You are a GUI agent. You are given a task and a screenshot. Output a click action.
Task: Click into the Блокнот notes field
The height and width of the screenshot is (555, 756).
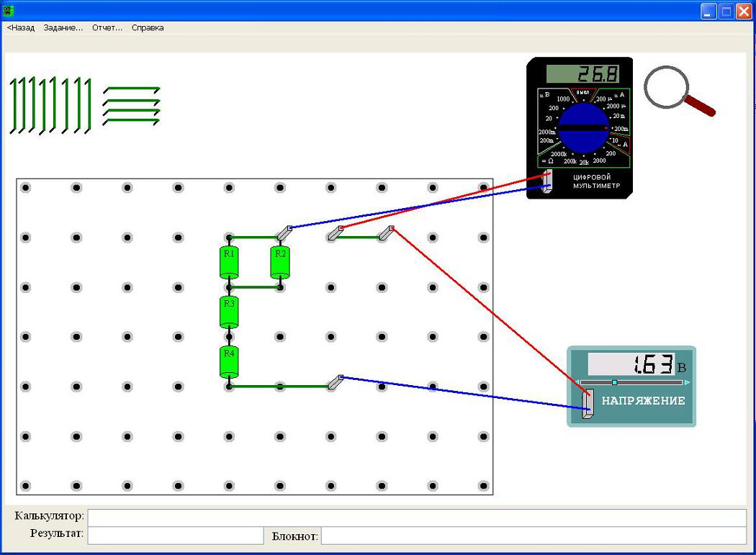coord(534,536)
